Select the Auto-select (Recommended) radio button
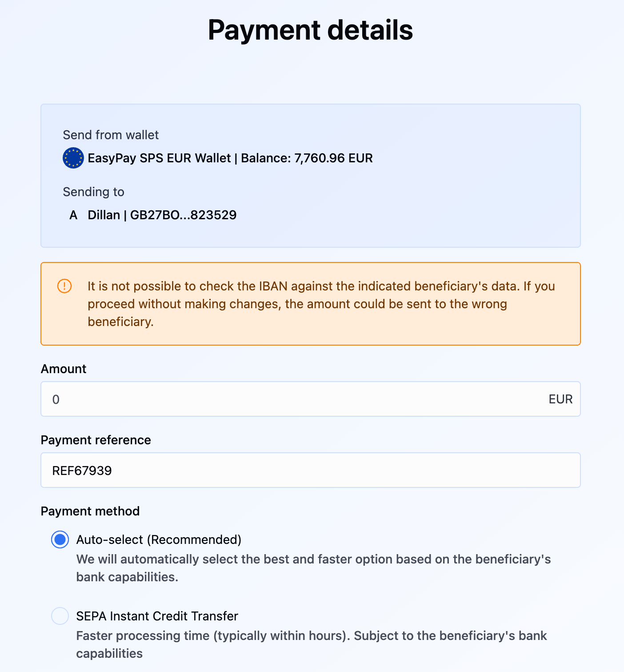The width and height of the screenshot is (624, 672). pos(60,539)
